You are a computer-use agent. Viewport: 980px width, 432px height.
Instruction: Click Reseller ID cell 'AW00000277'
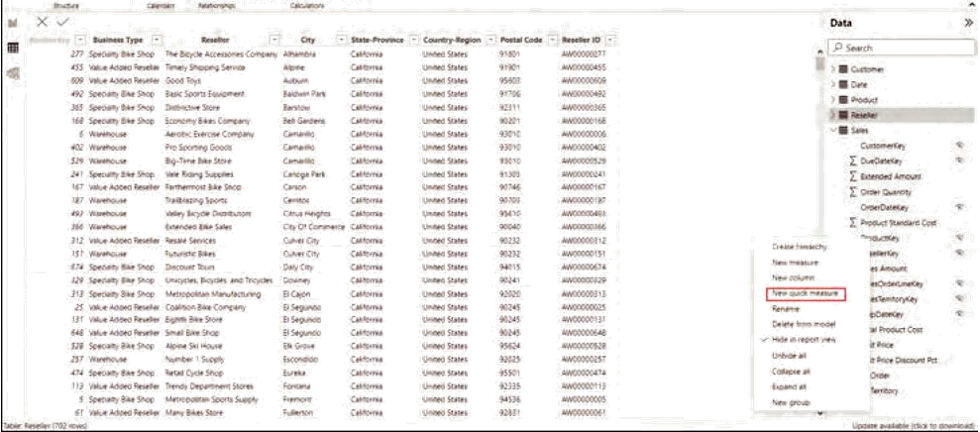(x=584, y=54)
